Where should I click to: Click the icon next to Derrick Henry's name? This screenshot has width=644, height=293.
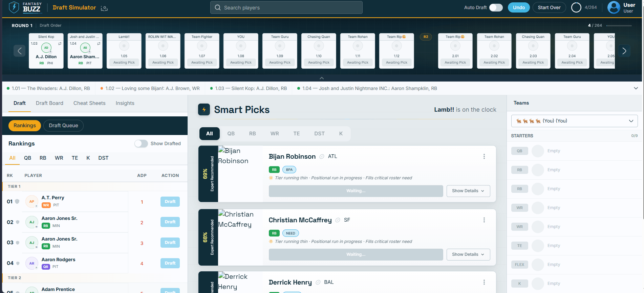(x=318, y=283)
